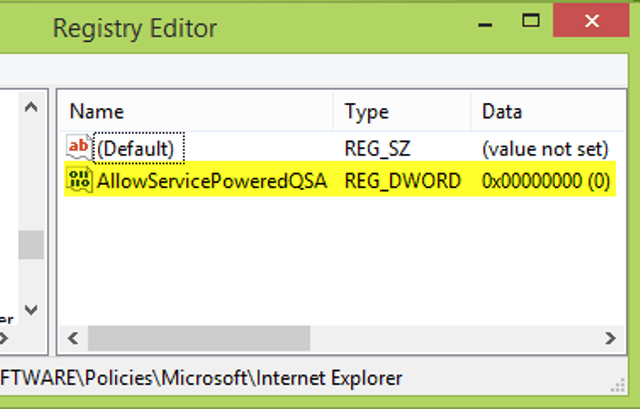Image resolution: width=640 pixels, height=409 pixels.
Task: Click the Internet Explorer registry path in status bar
Action: (x=201, y=378)
